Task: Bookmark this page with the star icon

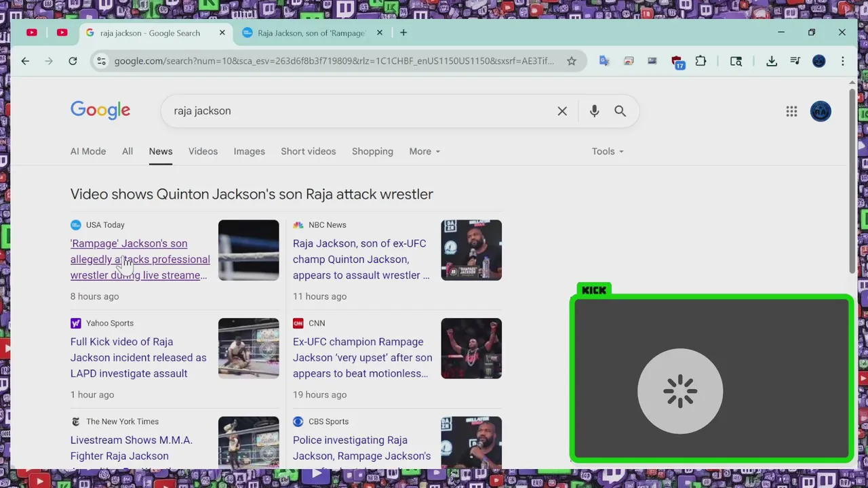Action: 572,61
